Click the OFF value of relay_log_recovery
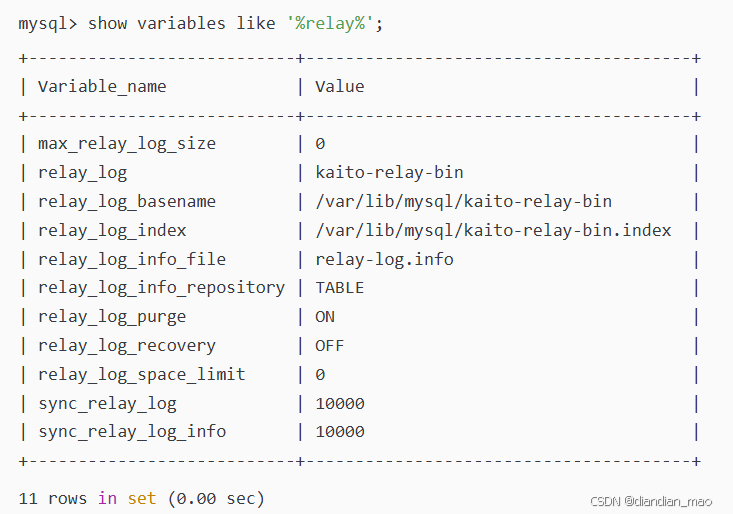This screenshot has height=514, width=733. [x=330, y=346]
